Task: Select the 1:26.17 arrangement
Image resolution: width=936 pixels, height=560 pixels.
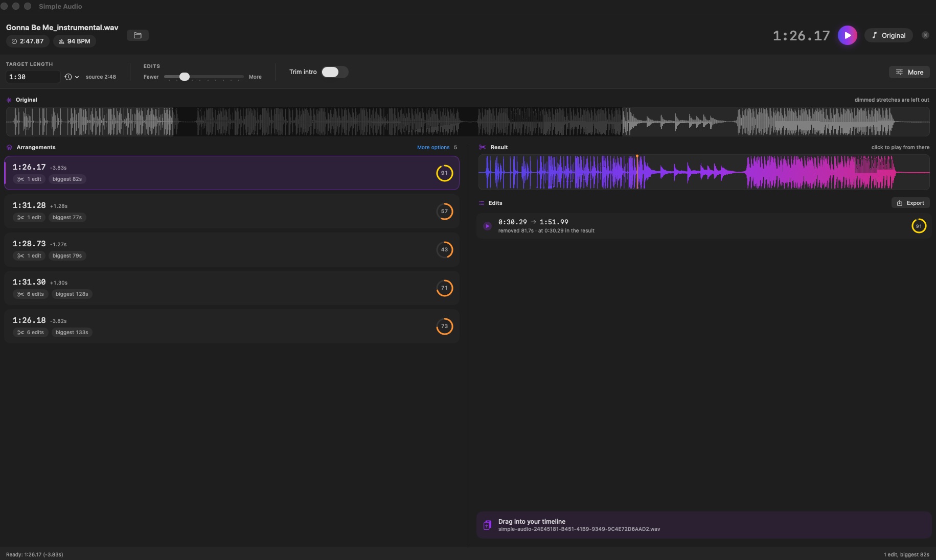Action: (x=232, y=173)
